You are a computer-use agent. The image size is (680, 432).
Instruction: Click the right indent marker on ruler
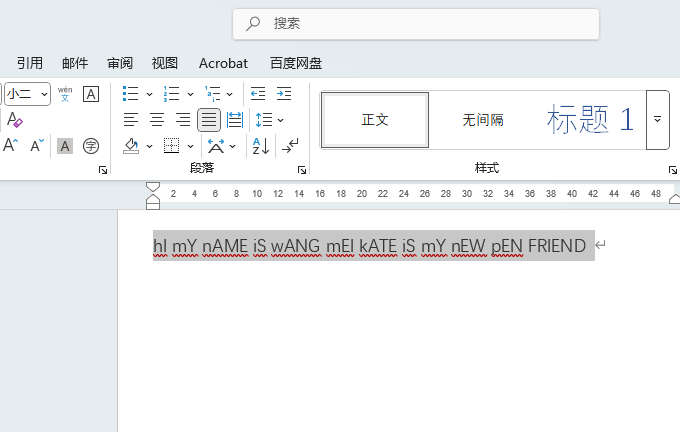coord(675,200)
